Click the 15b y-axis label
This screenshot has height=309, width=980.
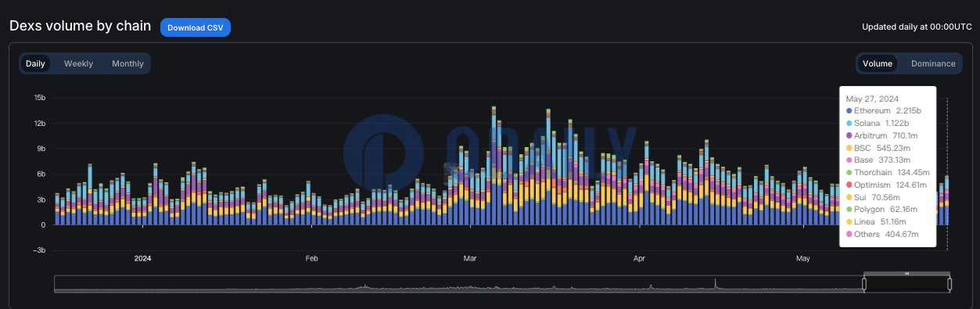click(40, 98)
